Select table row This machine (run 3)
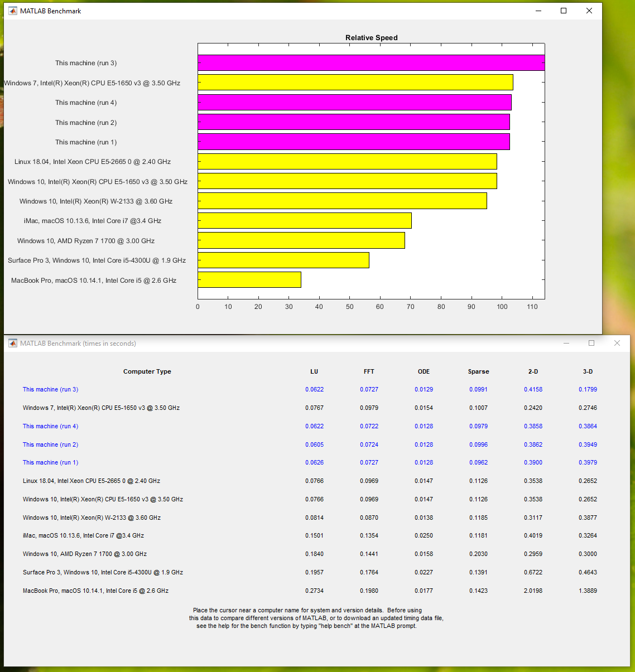The image size is (635, 672). pos(310,389)
